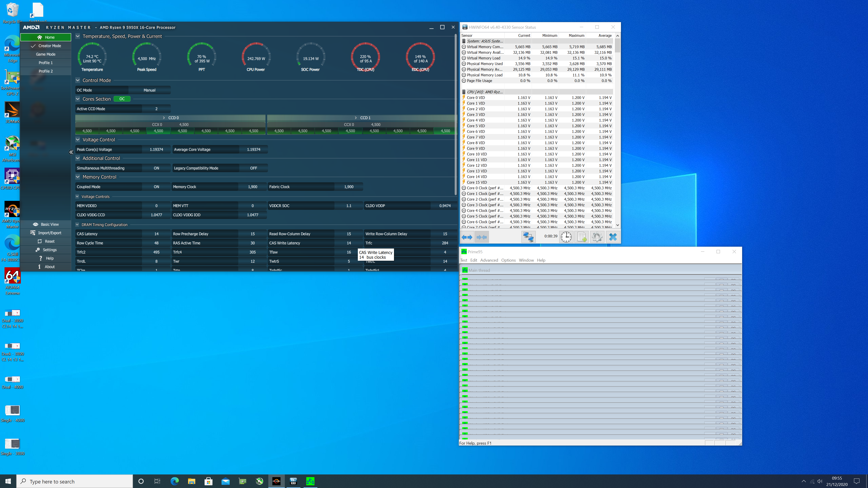Click HWiNFO icon in the taskbar
The height and width of the screenshot is (488, 868).
tap(293, 481)
